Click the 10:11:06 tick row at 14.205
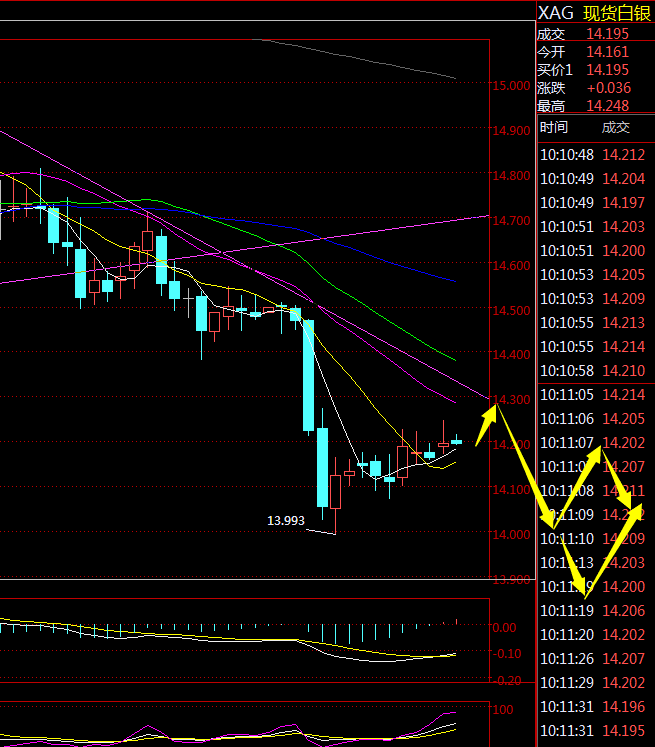Image resolution: width=655 pixels, height=747 pixels. 593,418
